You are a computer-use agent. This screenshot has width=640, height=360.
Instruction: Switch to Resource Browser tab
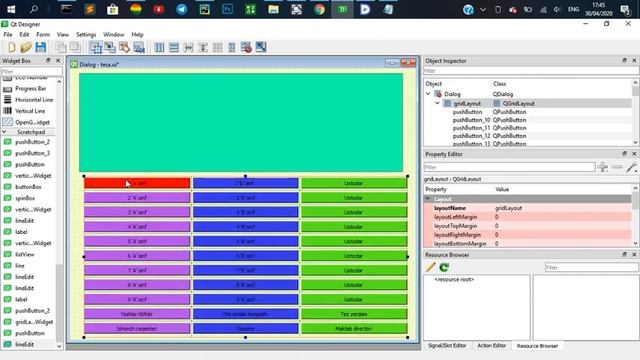pyautogui.click(x=537, y=346)
